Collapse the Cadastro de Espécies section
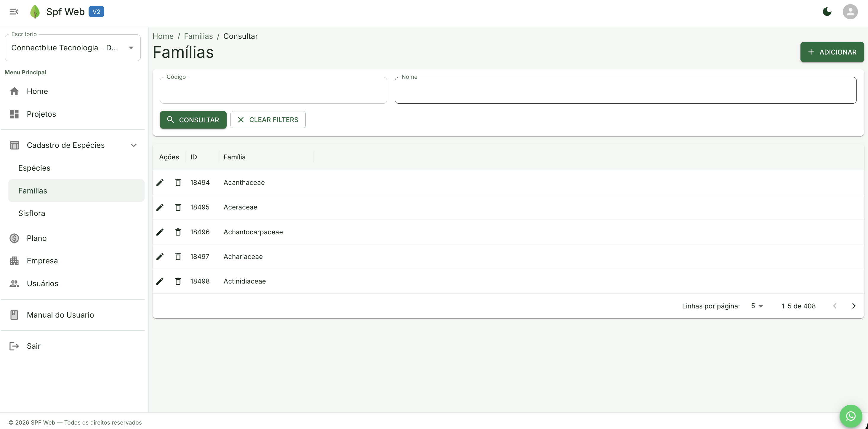868x429 pixels. click(x=73, y=145)
